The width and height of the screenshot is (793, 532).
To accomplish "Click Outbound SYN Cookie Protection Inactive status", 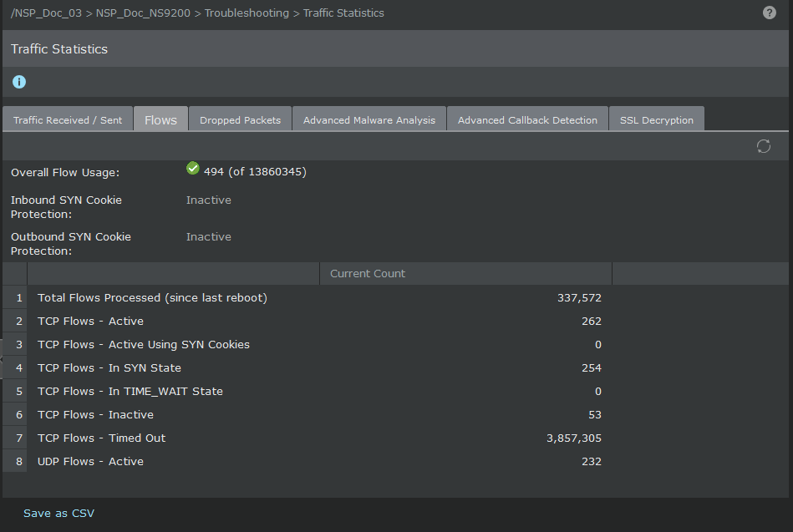I will pos(208,236).
